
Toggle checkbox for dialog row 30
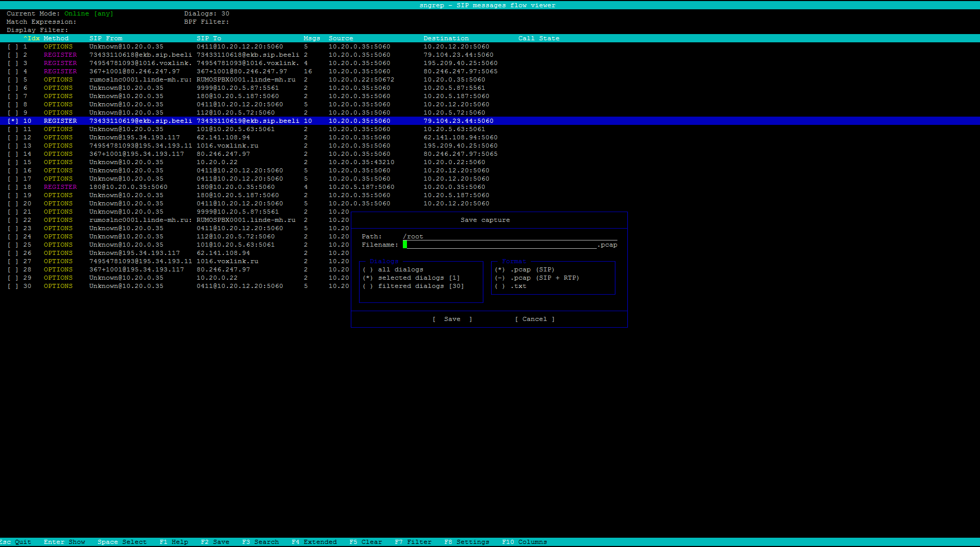[x=13, y=286]
